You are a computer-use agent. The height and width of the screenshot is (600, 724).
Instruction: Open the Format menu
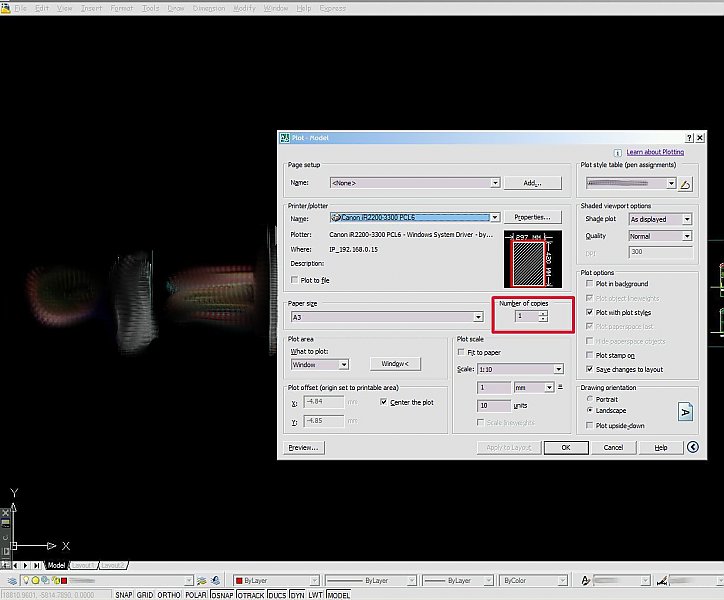(x=121, y=8)
